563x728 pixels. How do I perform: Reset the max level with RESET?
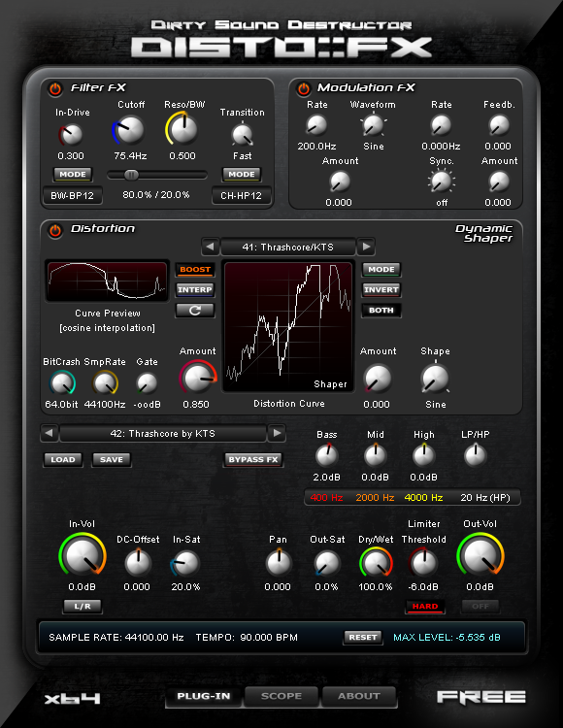(363, 638)
